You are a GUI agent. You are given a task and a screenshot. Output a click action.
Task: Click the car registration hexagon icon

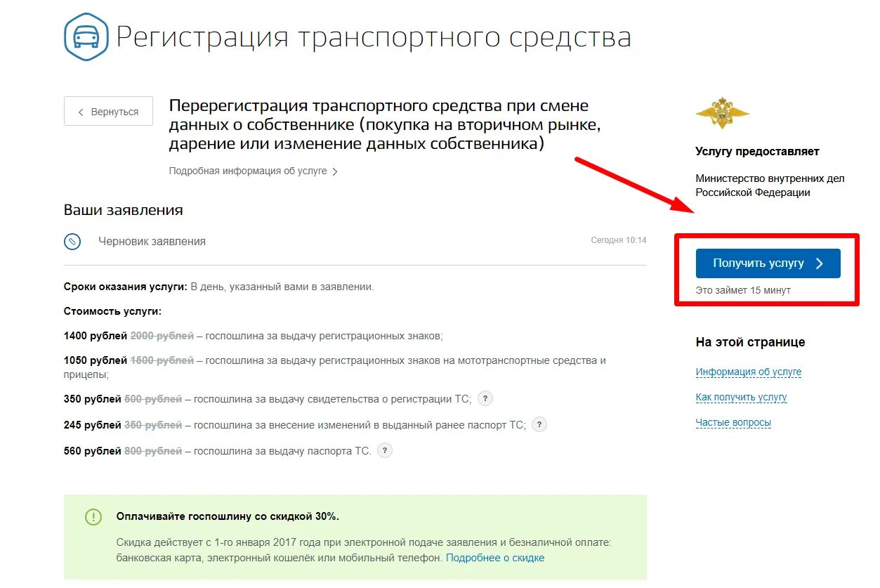(86, 37)
